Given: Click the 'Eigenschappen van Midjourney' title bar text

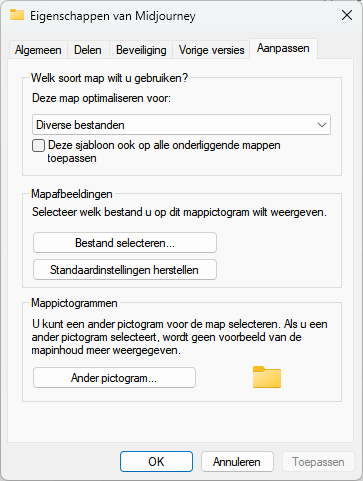Looking at the screenshot, I should point(113,16).
